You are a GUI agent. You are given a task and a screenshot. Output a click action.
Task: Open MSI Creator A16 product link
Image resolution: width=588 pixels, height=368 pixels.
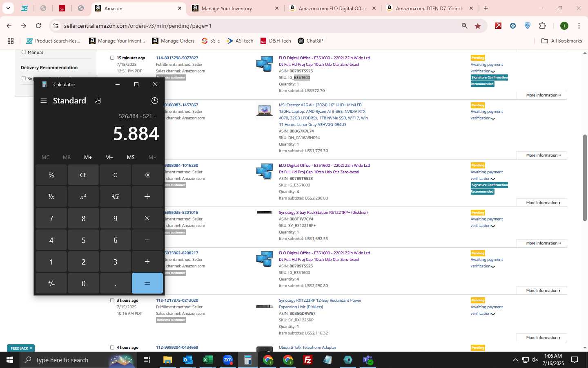(x=323, y=114)
